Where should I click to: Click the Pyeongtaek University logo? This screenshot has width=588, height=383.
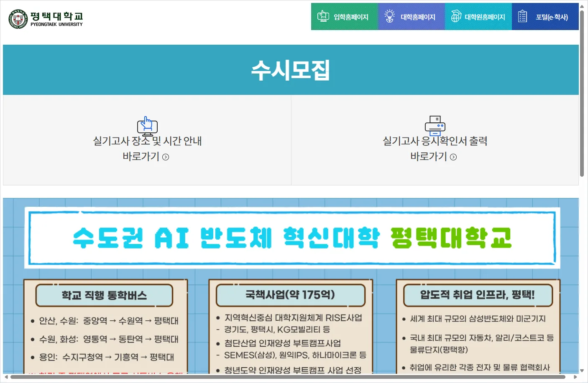coord(46,19)
